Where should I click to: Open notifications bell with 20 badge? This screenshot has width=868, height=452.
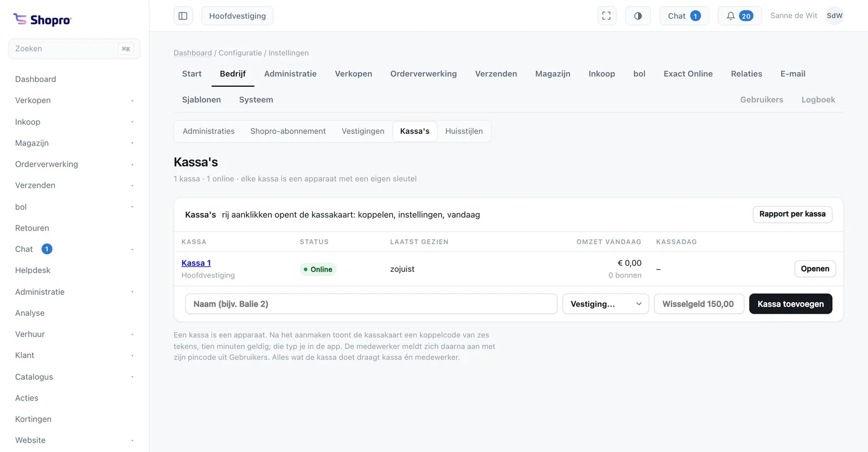tap(739, 16)
